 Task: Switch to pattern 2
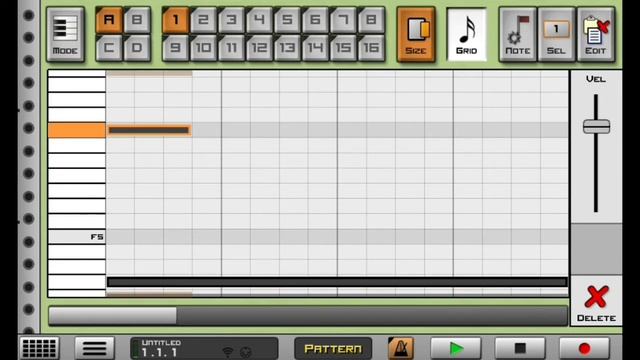(203, 20)
